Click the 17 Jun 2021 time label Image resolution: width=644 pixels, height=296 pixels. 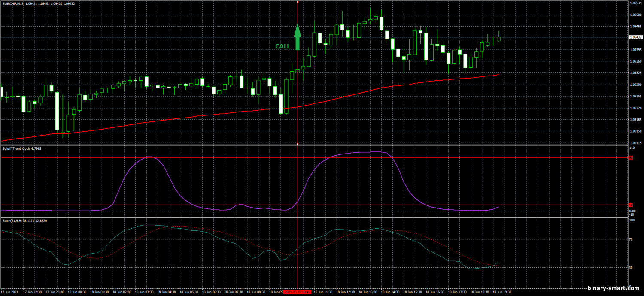(9, 292)
